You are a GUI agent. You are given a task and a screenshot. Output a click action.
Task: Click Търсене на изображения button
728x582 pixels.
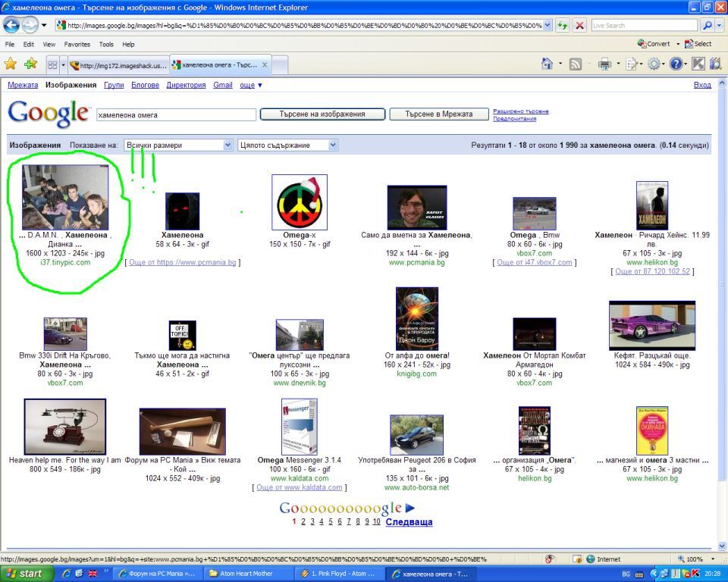click(x=322, y=114)
